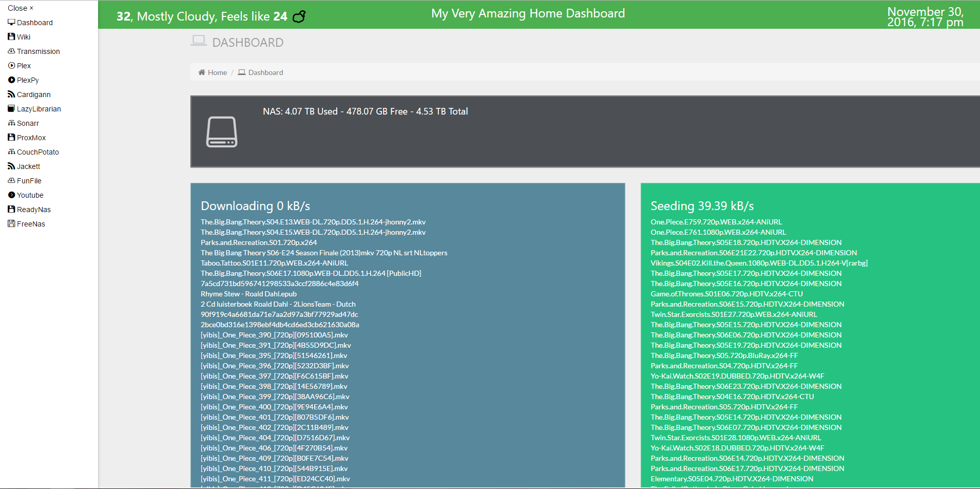The image size is (980, 489).
Task: Click the Rhyme Stew Roald Dahl epub entry
Action: tap(248, 294)
